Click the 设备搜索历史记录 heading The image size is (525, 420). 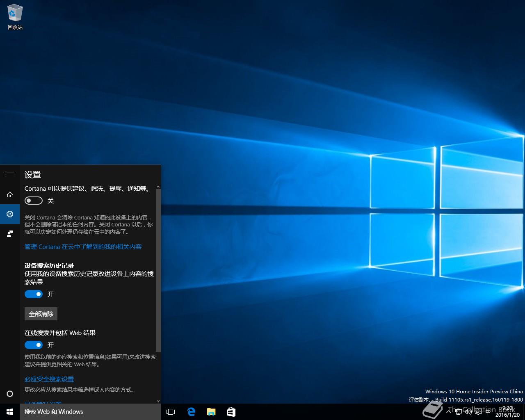49,265
